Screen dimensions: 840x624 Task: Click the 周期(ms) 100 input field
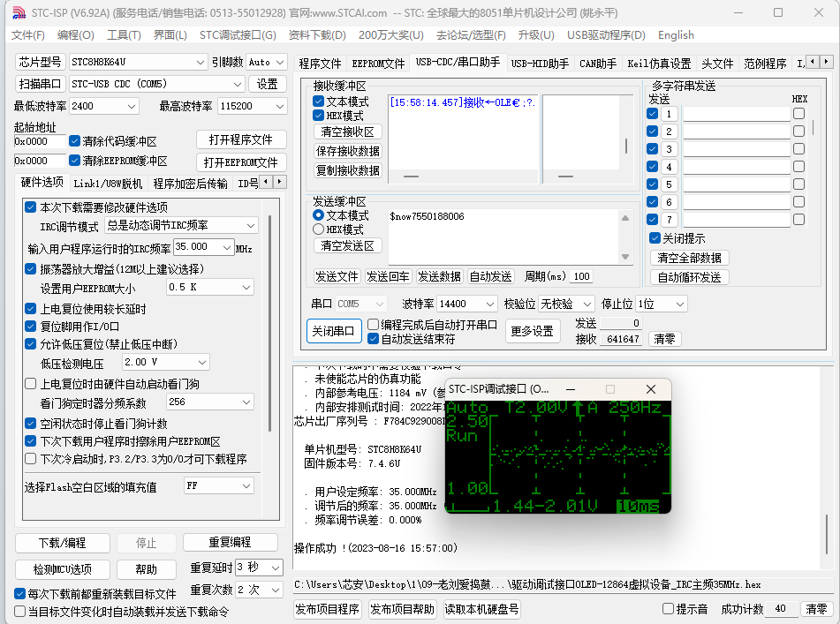pyautogui.click(x=582, y=276)
